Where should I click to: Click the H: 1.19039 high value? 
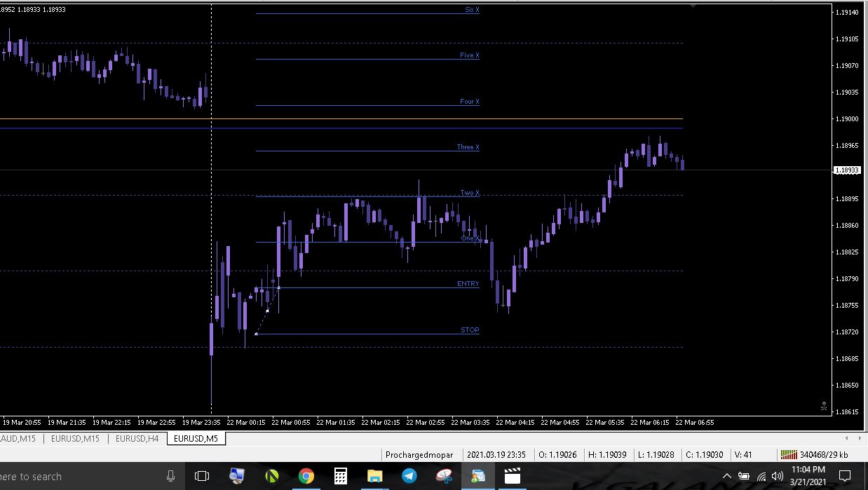coord(608,455)
